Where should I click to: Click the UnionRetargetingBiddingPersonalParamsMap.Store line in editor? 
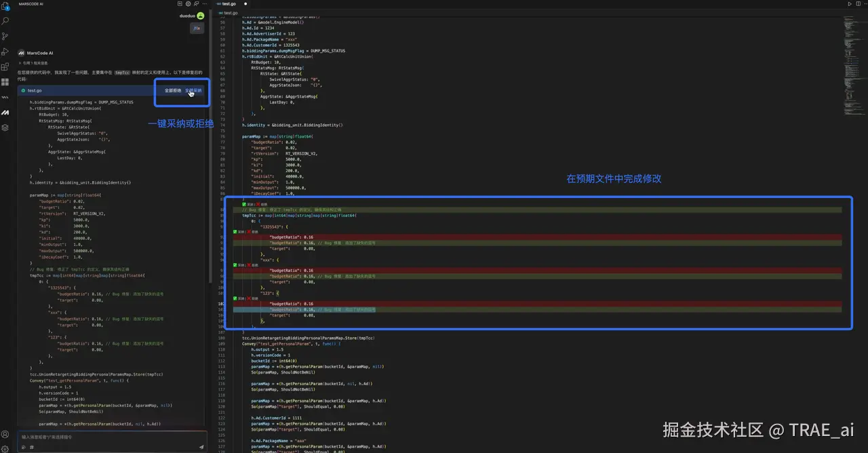click(309, 338)
